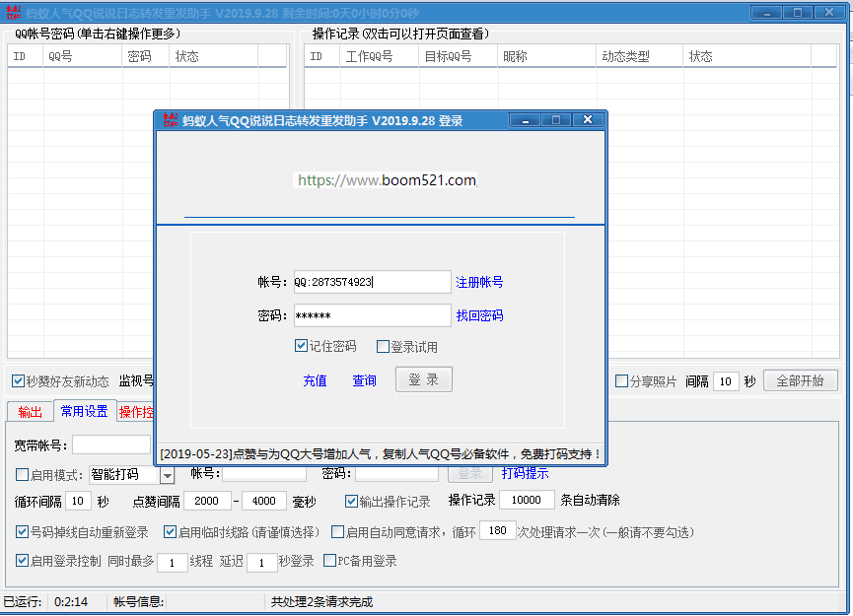Image resolution: width=853 pixels, height=616 pixels.
Task: Click the 昵称 column header
Action: (546, 56)
